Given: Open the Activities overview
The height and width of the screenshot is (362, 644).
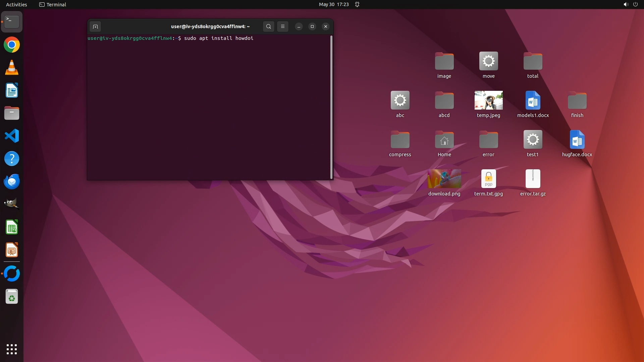Looking at the screenshot, I should pos(16,4).
